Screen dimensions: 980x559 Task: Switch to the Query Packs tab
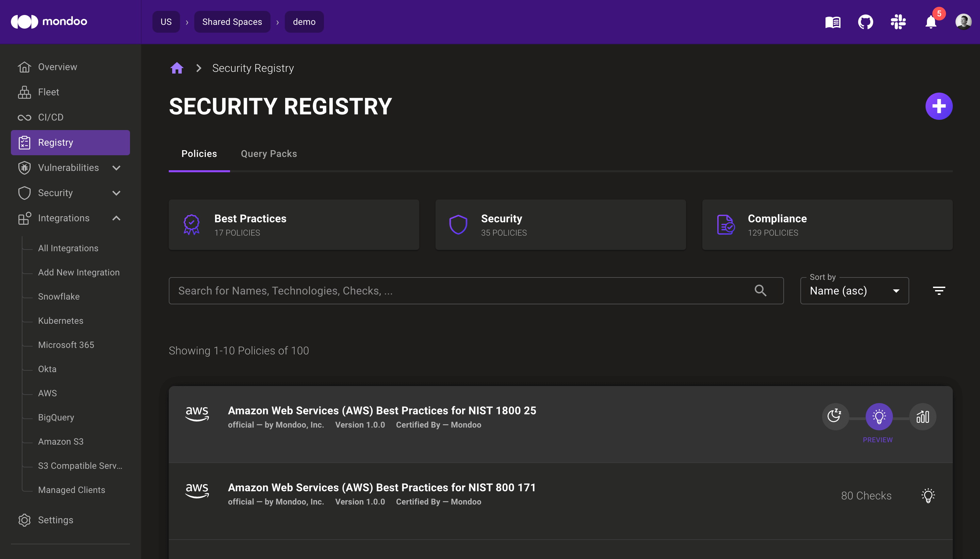click(x=268, y=154)
